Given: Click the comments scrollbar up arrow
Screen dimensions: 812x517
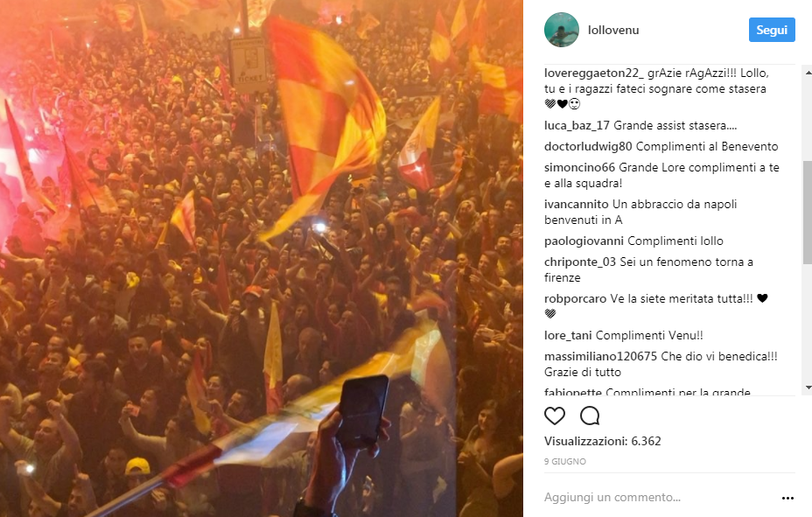Looking at the screenshot, I should click(x=808, y=73).
